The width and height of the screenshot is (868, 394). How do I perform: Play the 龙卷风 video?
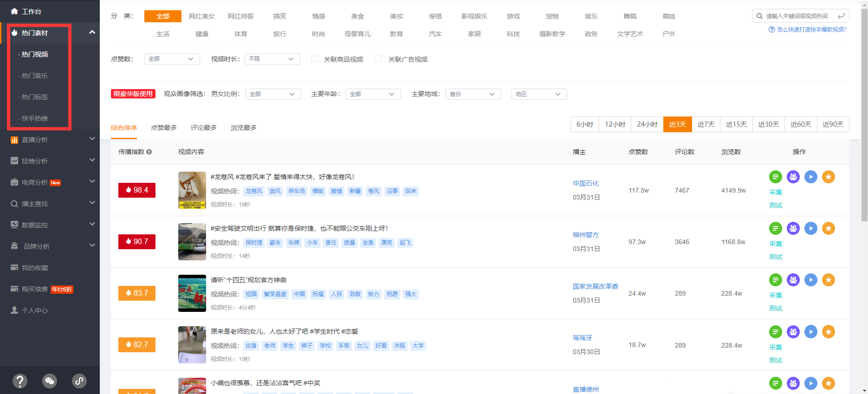(x=811, y=177)
